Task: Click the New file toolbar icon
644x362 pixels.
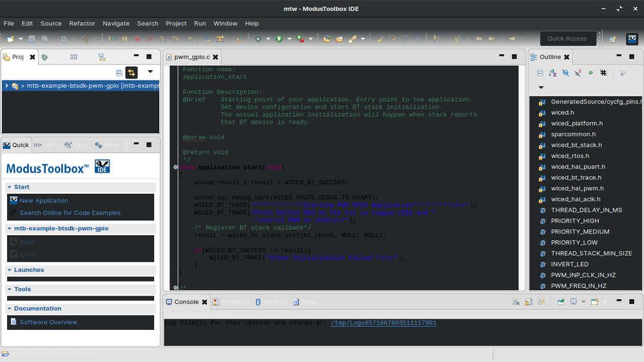Action: point(10,39)
